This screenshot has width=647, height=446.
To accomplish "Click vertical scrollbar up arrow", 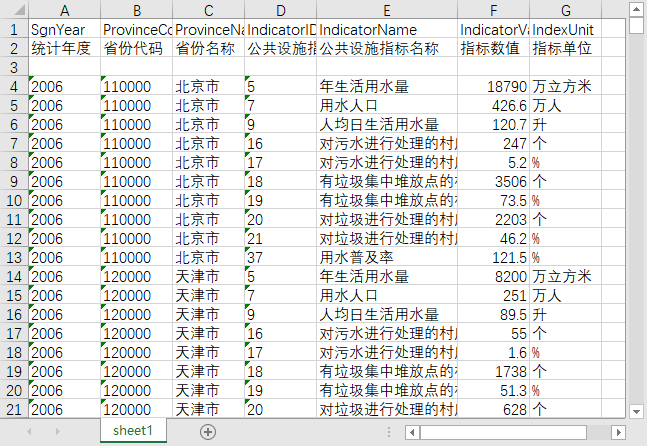I will point(636,9).
